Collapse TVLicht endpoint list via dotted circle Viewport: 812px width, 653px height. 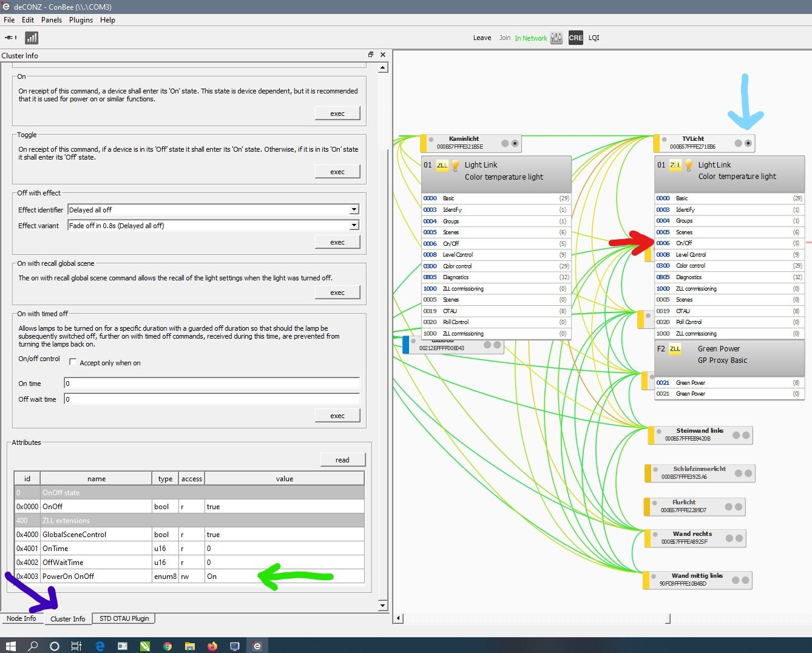pos(748,143)
